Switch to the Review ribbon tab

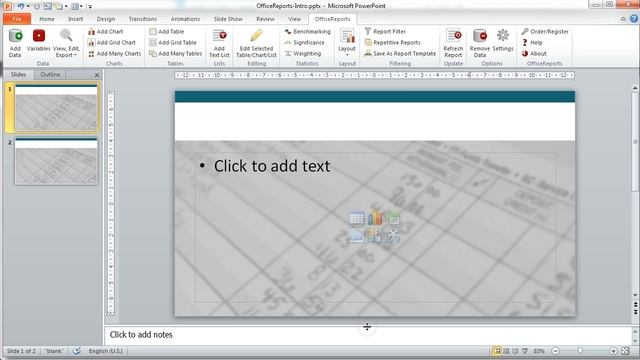click(265, 19)
